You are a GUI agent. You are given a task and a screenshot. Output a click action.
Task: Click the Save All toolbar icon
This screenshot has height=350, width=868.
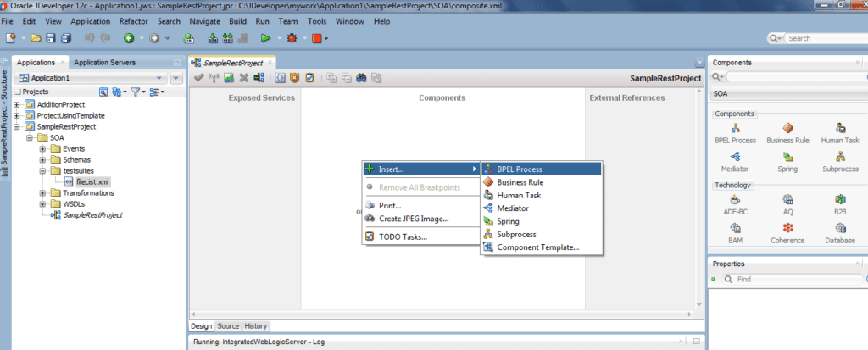coord(66,38)
